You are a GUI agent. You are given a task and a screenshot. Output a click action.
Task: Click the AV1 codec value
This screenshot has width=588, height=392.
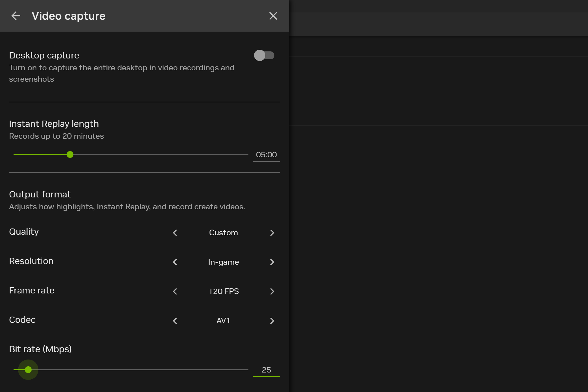223,321
